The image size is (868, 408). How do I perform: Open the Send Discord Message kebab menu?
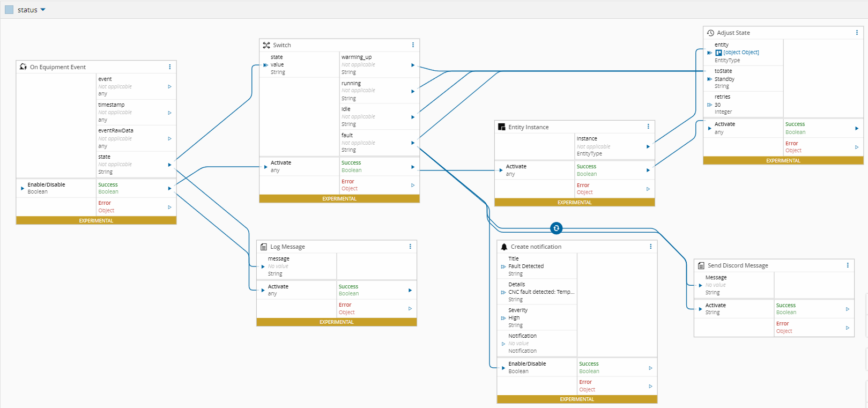pyautogui.click(x=848, y=265)
